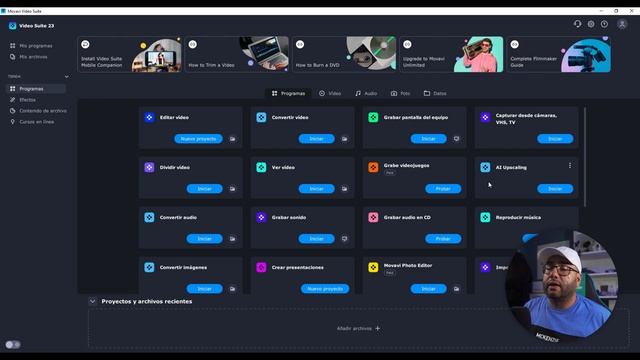
Task: Open AI Upscaling three-dot options menu
Action: pos(570,166)
